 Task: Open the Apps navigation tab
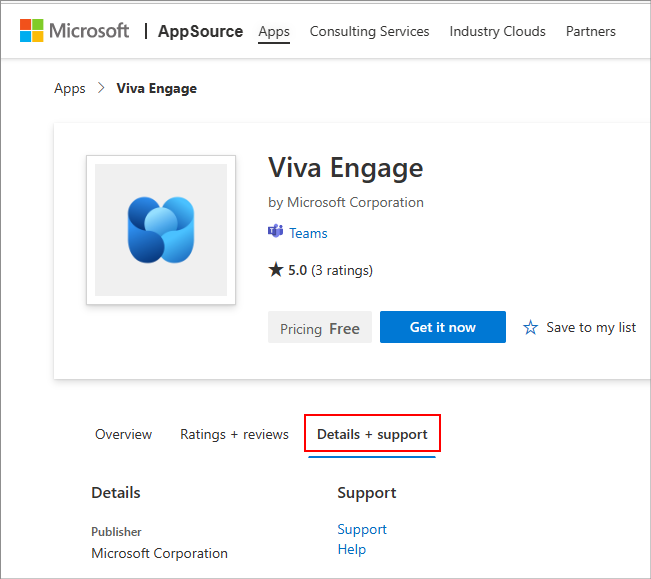[274, 32]
